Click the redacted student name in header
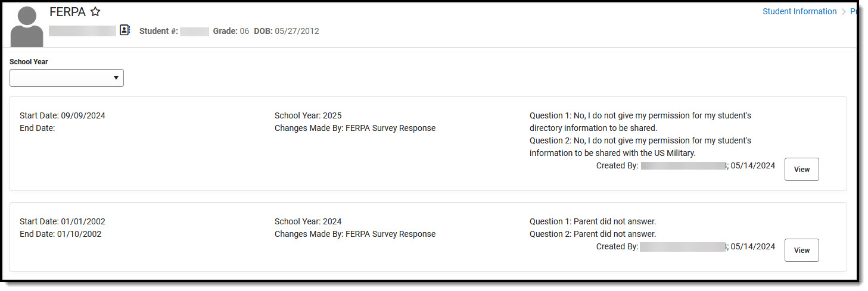Viewport: 868px width, 291px height. pos(82,31)
